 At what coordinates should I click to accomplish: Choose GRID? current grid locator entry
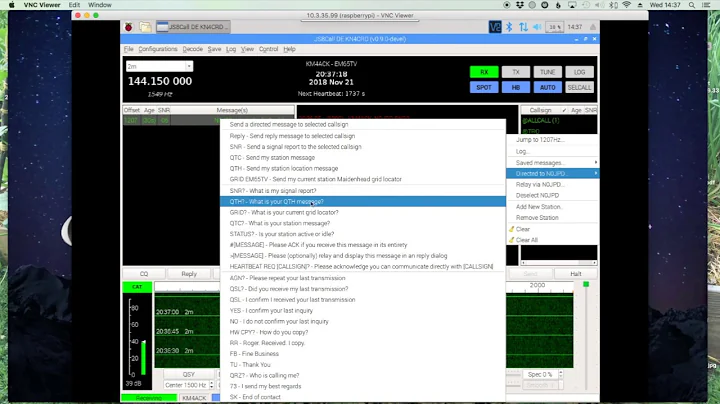click(x=363, y=213)
